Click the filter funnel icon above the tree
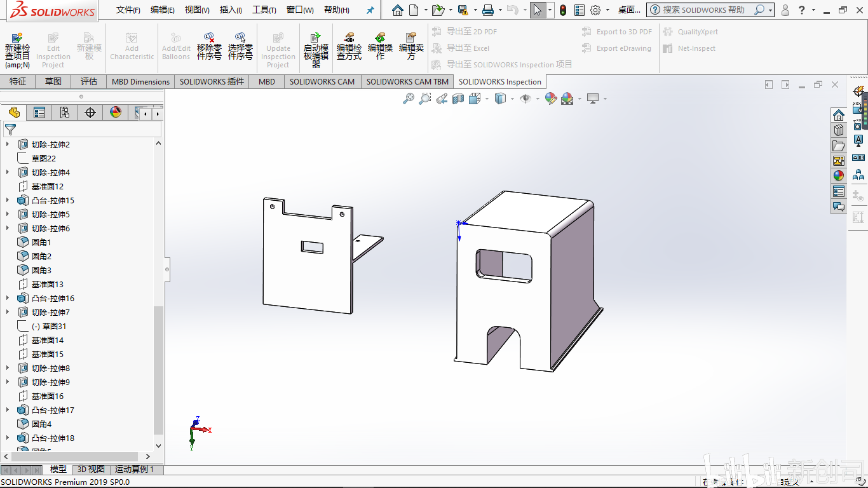This screenshot has width=868, height=488. click(10, 130)
